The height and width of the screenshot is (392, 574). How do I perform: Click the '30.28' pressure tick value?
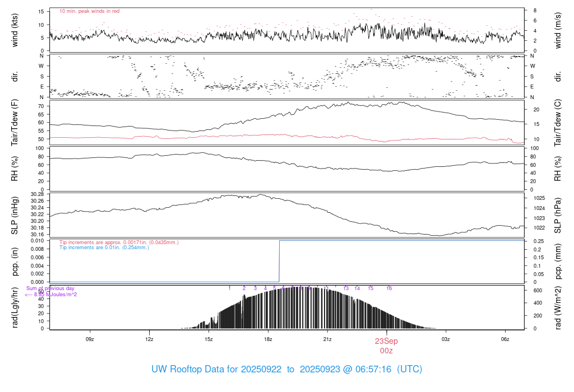pyautogui.click(x=38, y=194)
